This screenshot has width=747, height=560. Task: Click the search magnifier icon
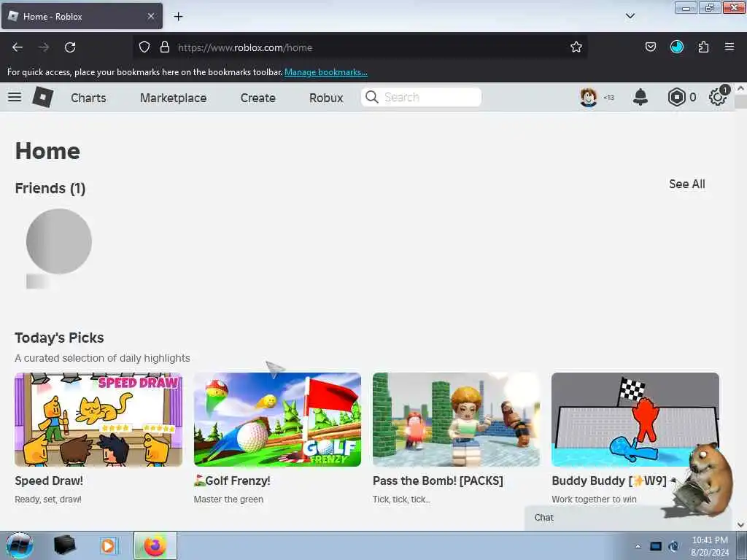pyautogui.click(x=371, y=97)
